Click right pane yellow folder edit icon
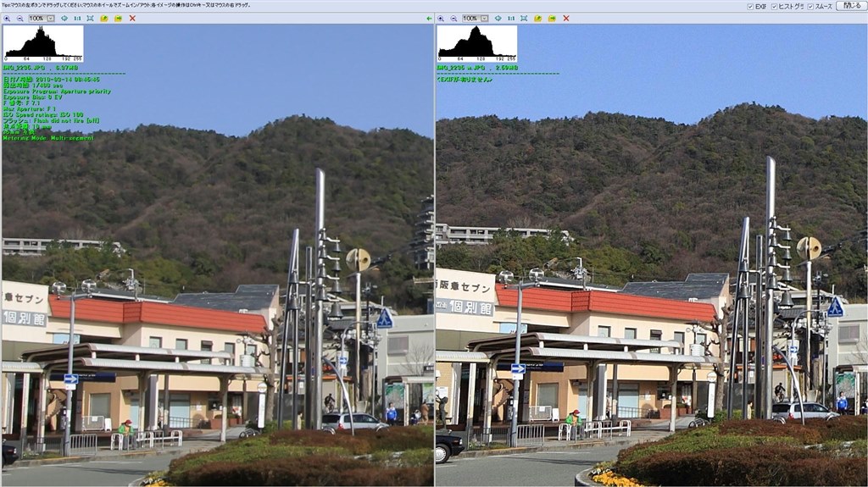 point(537,19)
